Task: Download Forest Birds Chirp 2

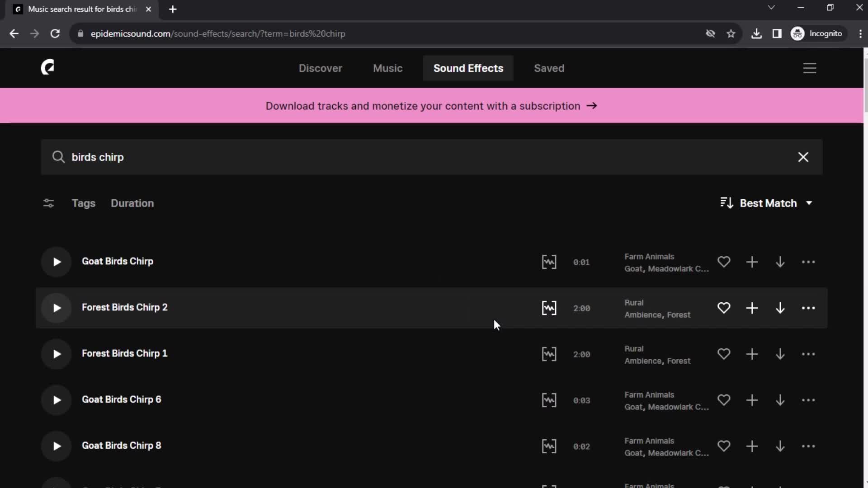Action: pyautogui.click(x=780, y=308)
